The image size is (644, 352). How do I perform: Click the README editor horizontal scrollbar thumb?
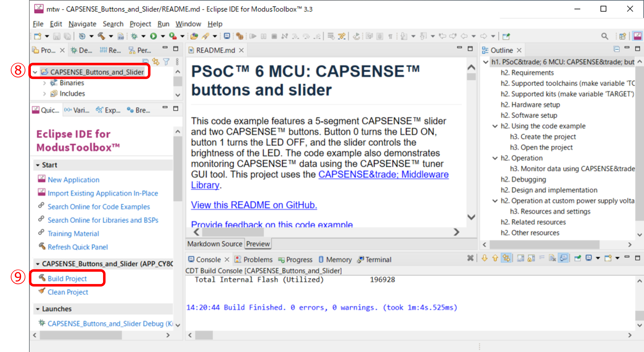[233, 232]
